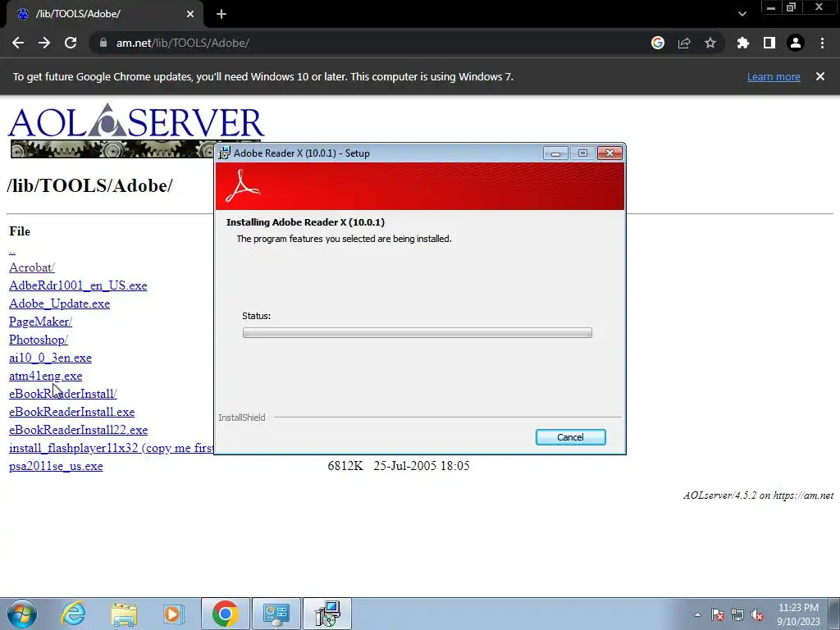
Task: Open the Control Panel taskbar item
Action: click(x=276, y=614)
